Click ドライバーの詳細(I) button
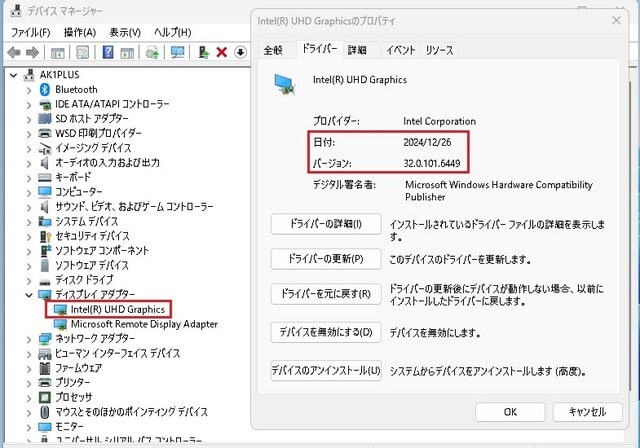 326,224
